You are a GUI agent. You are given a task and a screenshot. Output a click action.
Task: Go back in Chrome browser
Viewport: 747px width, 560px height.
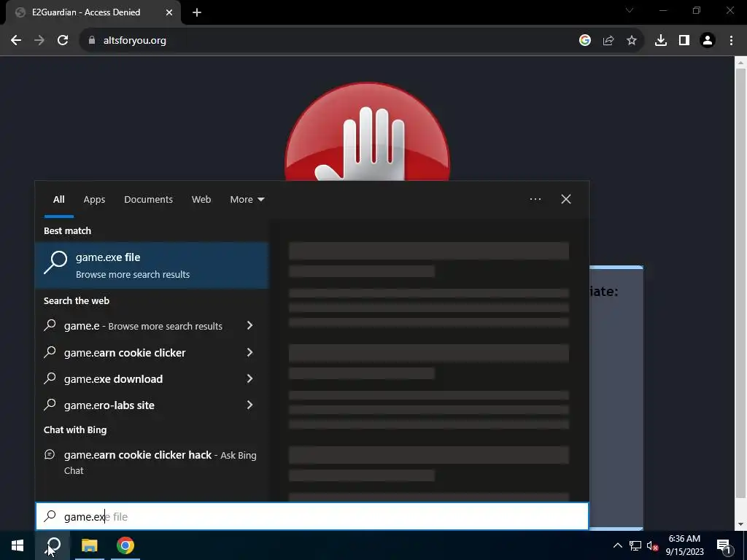click(x=16, y=41)
